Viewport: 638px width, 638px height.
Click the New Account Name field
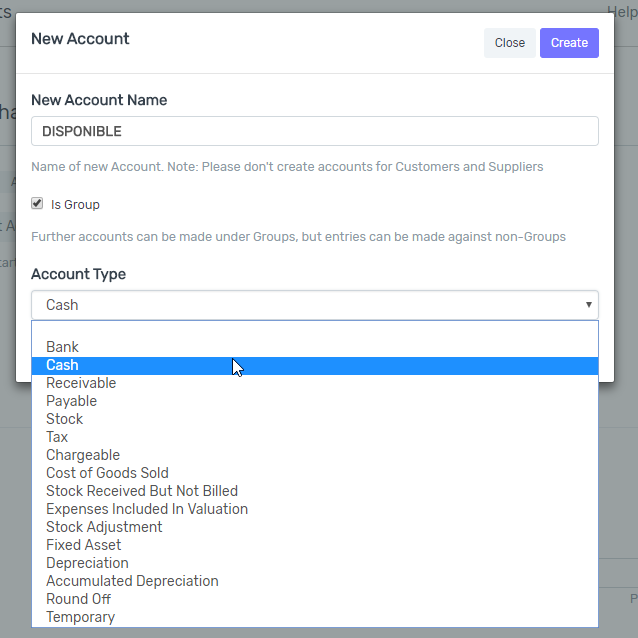pyautogui.click(x=315, y=131)
